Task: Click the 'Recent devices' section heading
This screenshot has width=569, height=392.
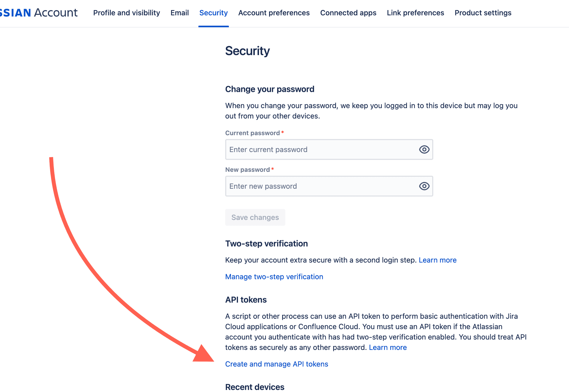Action: pos(254,387)
